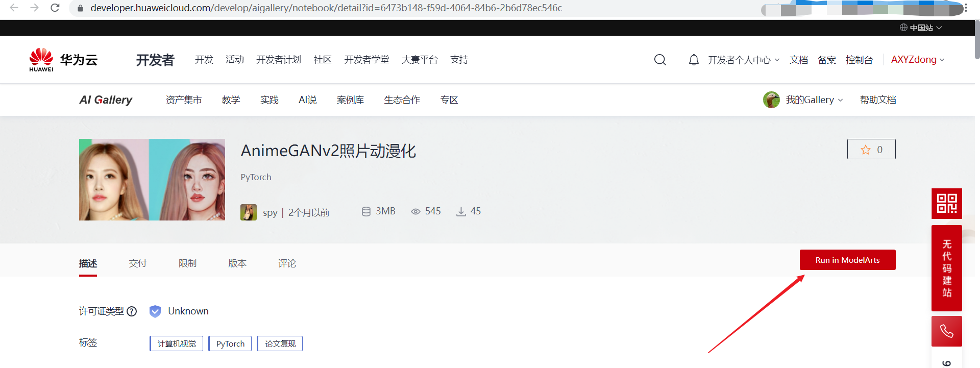Click the Huawei Cloud logo
Image resolution: width=980 pixels, height=368 pixels.
[x=63, y=60]
